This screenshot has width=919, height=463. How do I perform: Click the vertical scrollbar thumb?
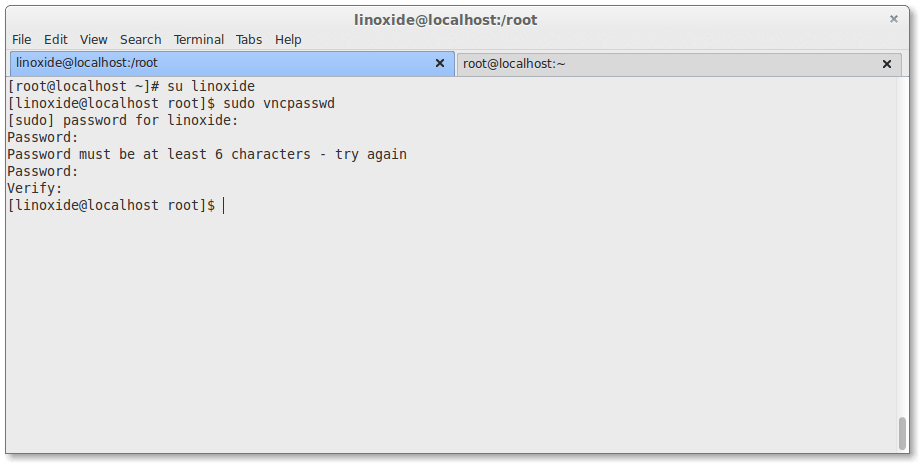tap(903, 433)
